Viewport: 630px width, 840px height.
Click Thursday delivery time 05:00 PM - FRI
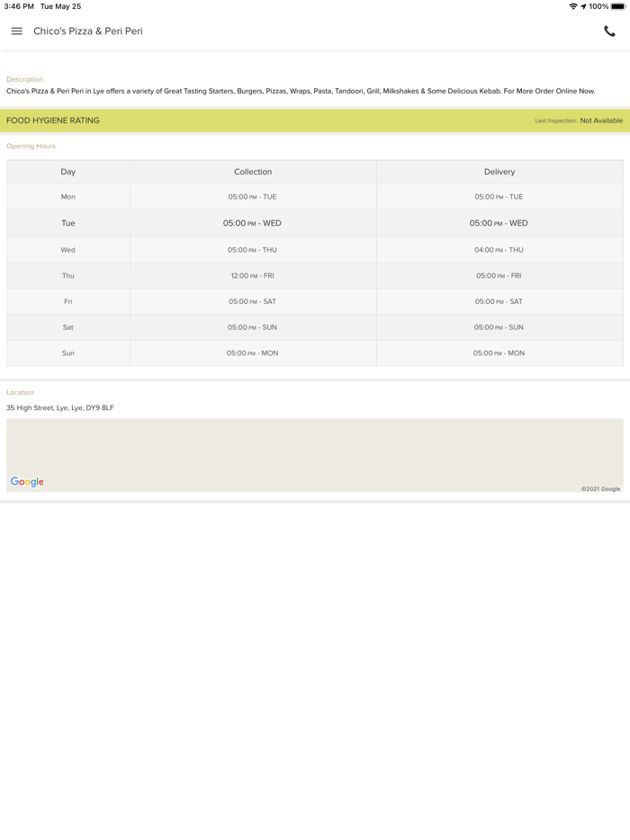tap(499, 275)
